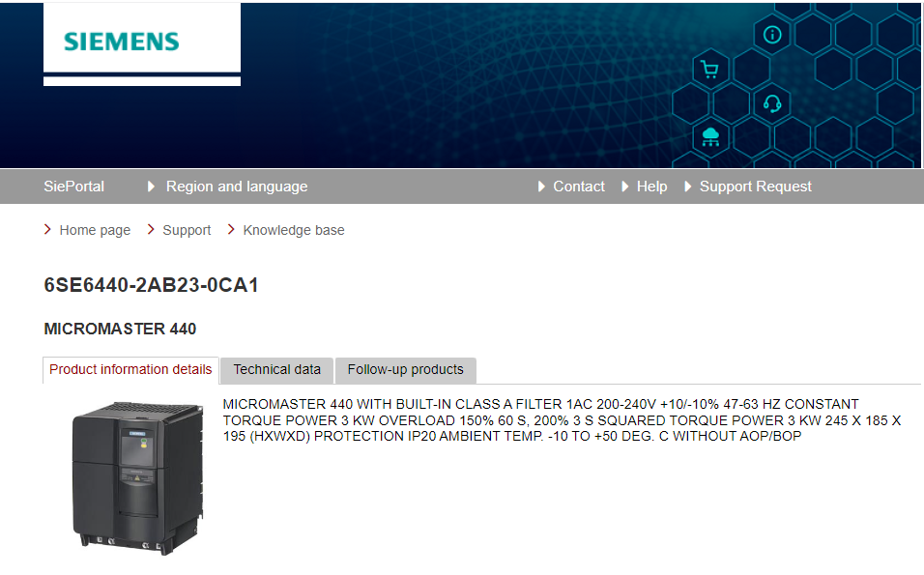The height and width of the screenshot is (575, 924).
Task: Click the arrow before Support Request
Action: click(687, 187)
